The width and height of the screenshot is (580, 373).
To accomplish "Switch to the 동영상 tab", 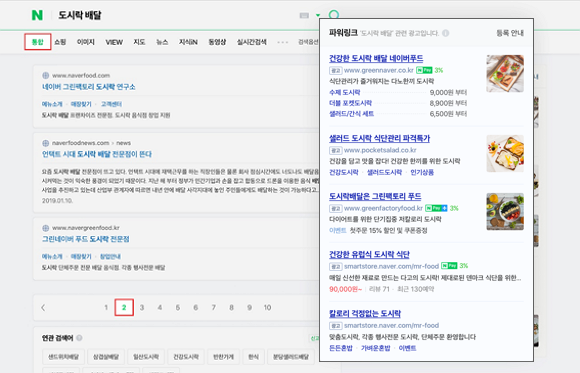I will pyautogui.click(x=217, y=42).
